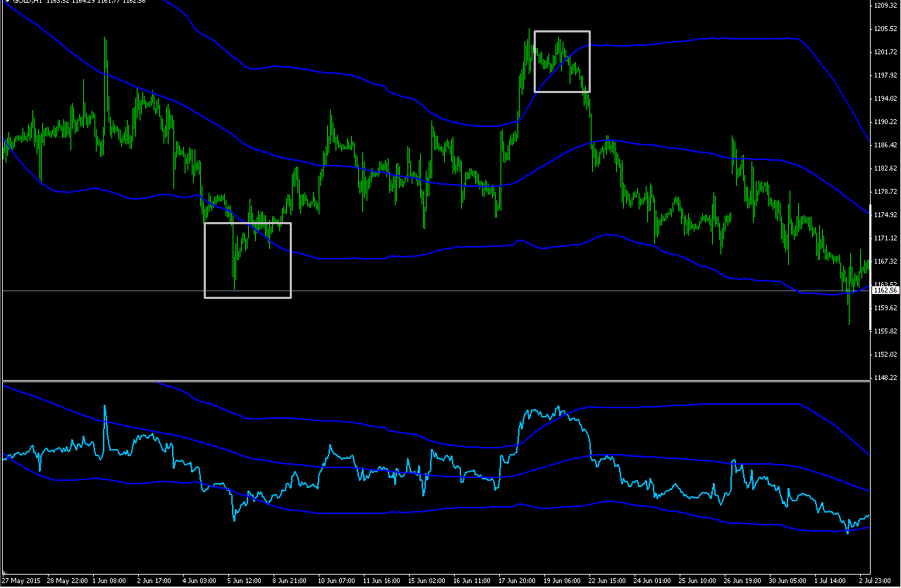The height and width of the screenshot is (588, 901).
Task: Click the 1155.82 price scale label
Action: 885,331
